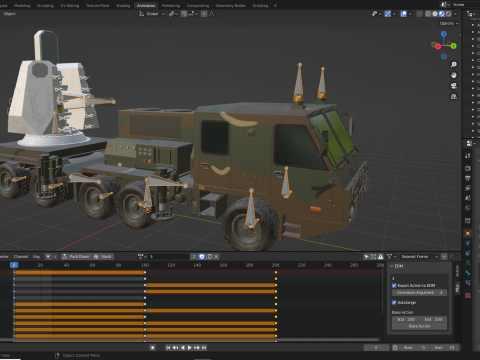Image resolution: width=480 pixels, height=360 pixels.
Task: Toggle viewport gizmos button
Action: pos(388,14)
